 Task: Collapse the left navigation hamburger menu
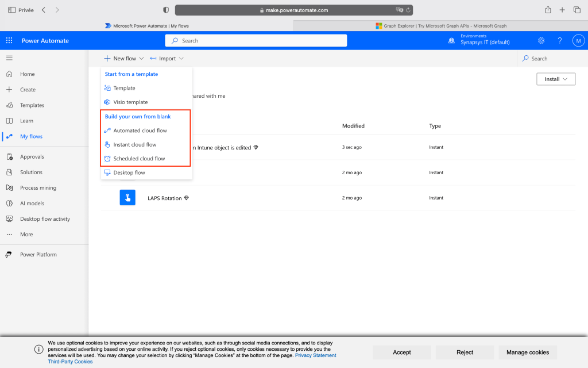pyautogui.click(x=9, y=58)
